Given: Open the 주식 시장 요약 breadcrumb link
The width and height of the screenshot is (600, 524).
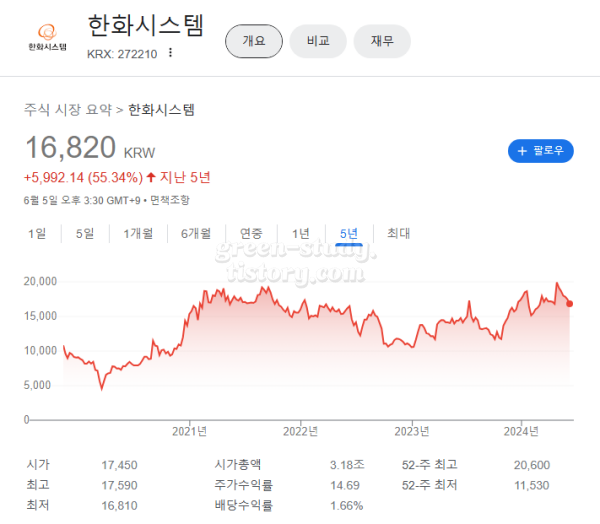Looking at the screenshot, I should [68, 110].
